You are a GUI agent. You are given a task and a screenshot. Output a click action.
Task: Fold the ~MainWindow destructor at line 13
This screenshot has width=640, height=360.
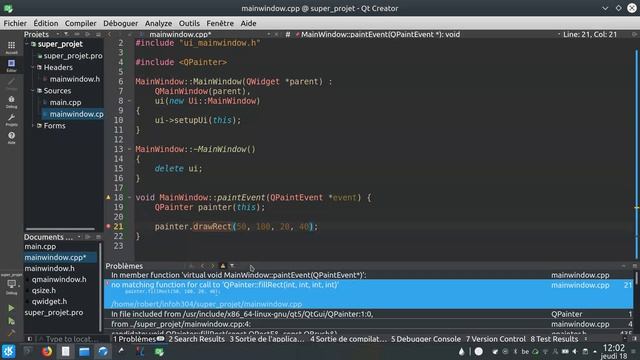click(129, 149)
